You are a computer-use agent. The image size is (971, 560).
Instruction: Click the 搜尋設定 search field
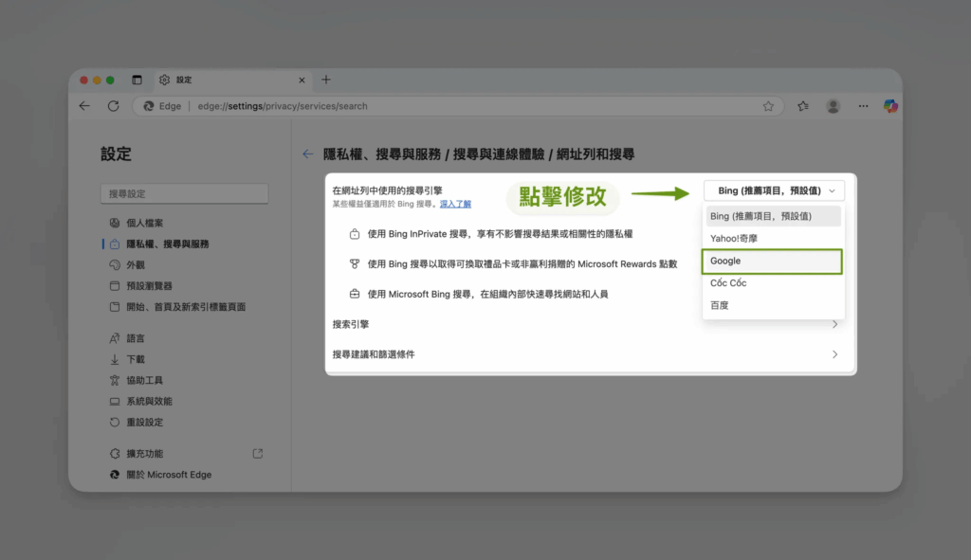coord(185,193)
